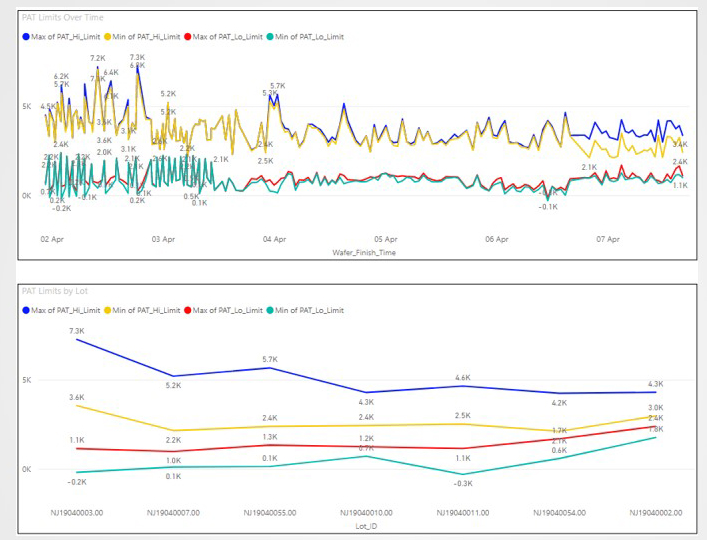This screenshot has height=540, width=707.
Task: Click blue legend dot in PAT Limits Over Time
Action: click(x=25, y=37)
